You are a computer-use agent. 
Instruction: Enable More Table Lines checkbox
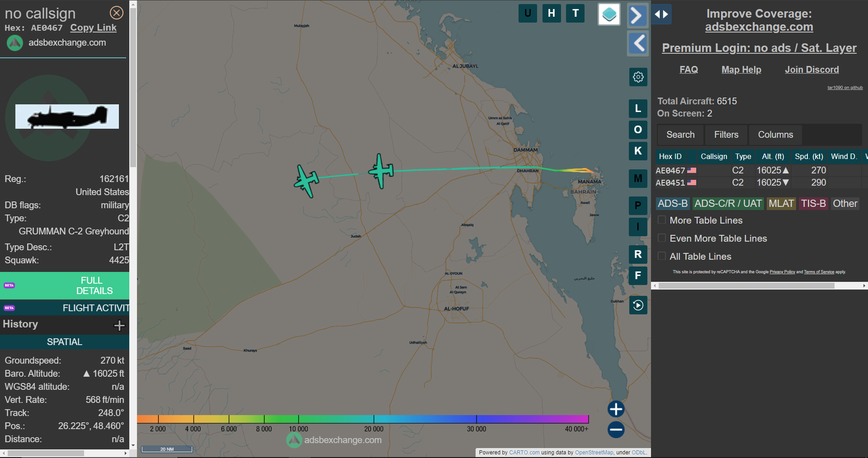click(x=661, y=220)
